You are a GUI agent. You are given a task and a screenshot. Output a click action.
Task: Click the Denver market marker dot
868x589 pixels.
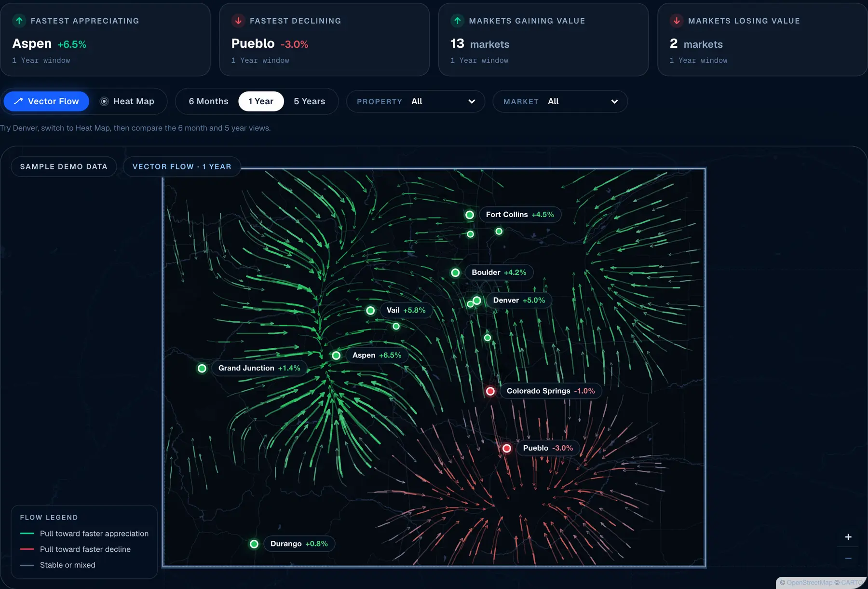point(477,301)
